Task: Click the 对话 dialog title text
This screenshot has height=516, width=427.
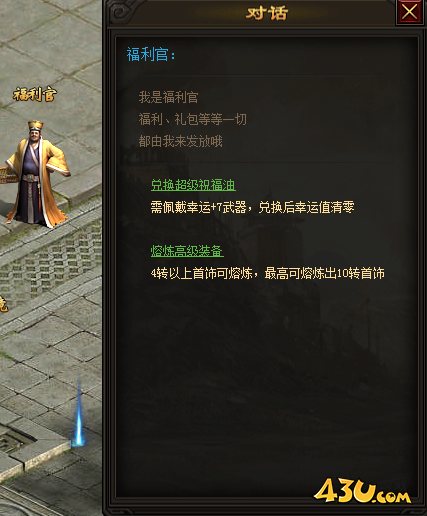Action: [x=266, y=13]
